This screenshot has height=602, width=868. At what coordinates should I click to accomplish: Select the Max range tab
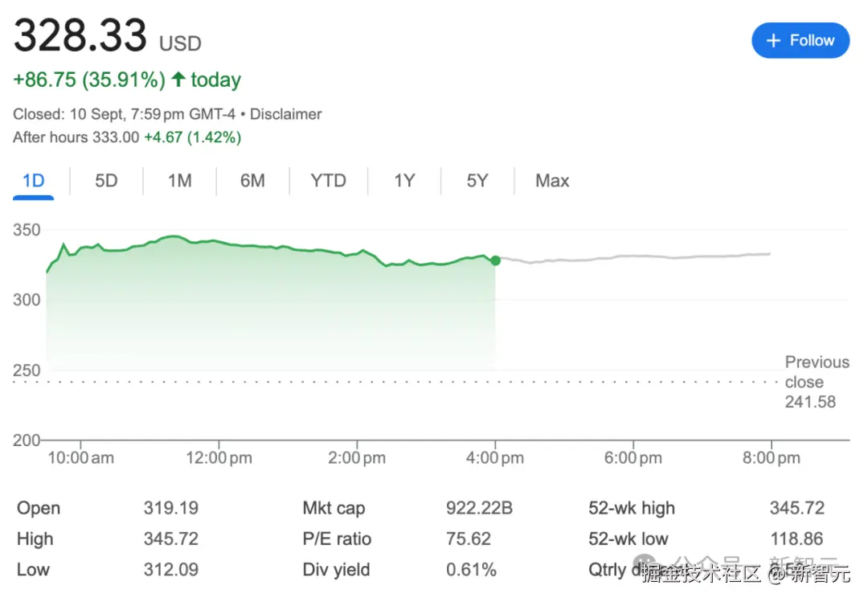coord(552,181)
